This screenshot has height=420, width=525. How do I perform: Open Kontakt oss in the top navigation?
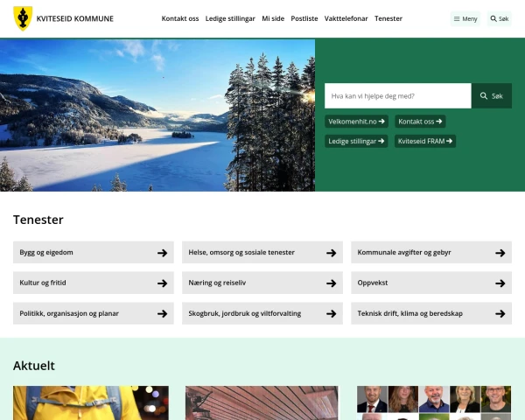[x=180, y=18]
